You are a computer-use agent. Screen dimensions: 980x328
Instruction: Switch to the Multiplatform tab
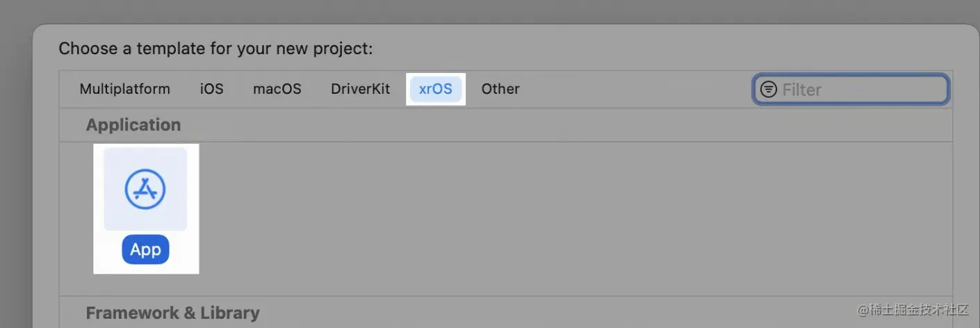pyautogui.click(x=124, y=89)
